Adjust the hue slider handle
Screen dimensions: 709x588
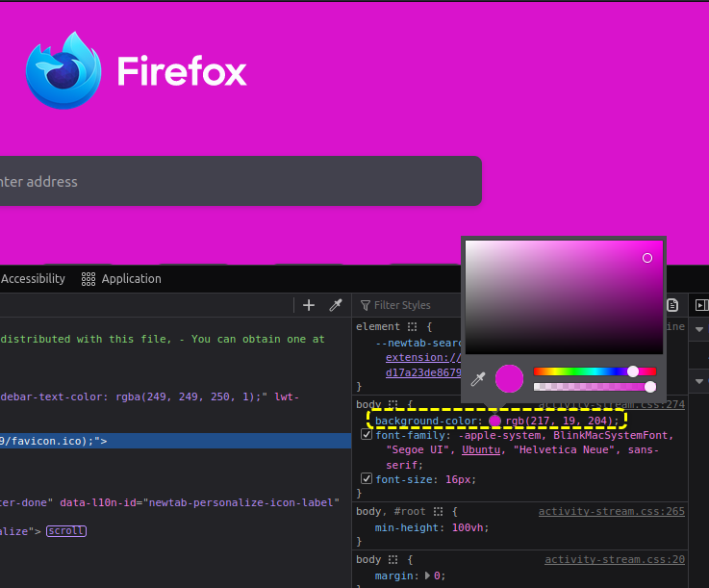(633, 371)
